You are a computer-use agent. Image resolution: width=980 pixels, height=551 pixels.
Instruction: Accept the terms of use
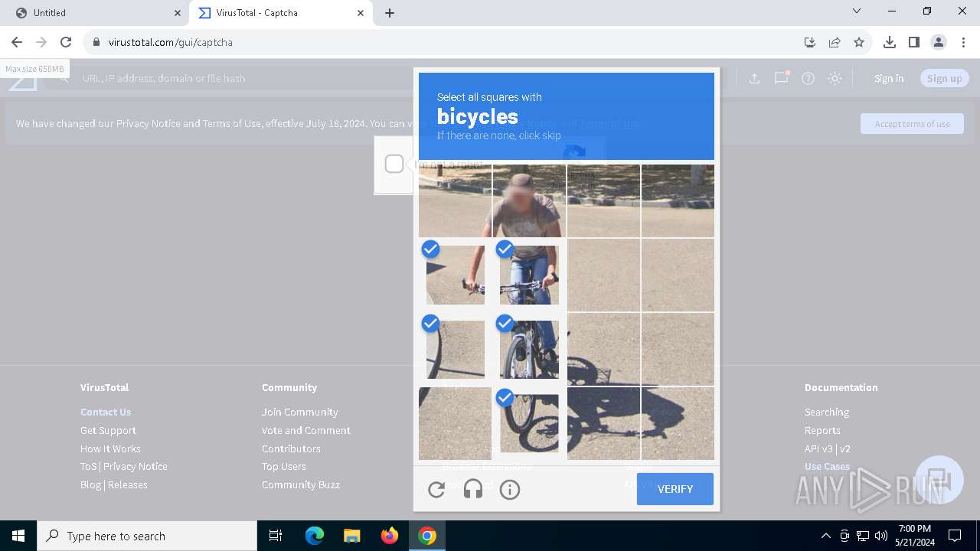coord(912,124)
